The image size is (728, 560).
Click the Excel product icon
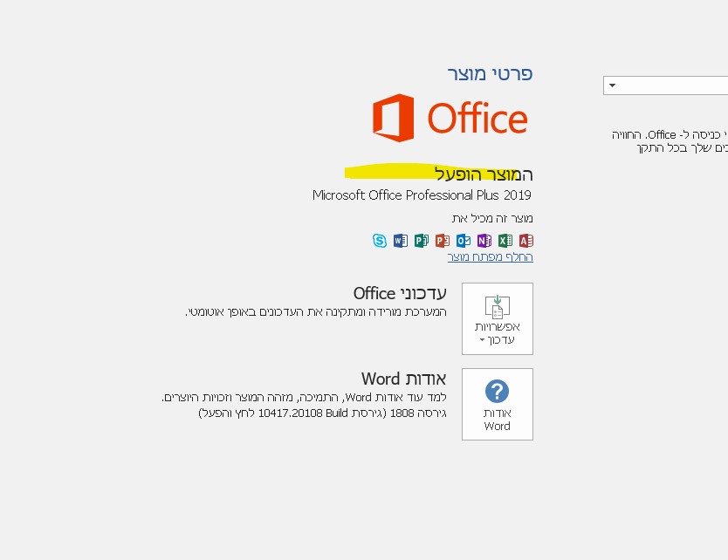(505, 241)
